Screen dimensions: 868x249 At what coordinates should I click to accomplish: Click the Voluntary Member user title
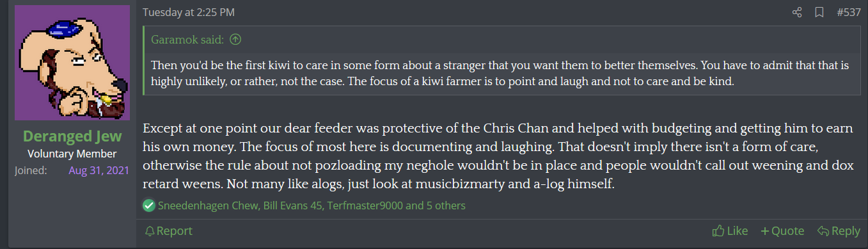(x=72, y=154)
